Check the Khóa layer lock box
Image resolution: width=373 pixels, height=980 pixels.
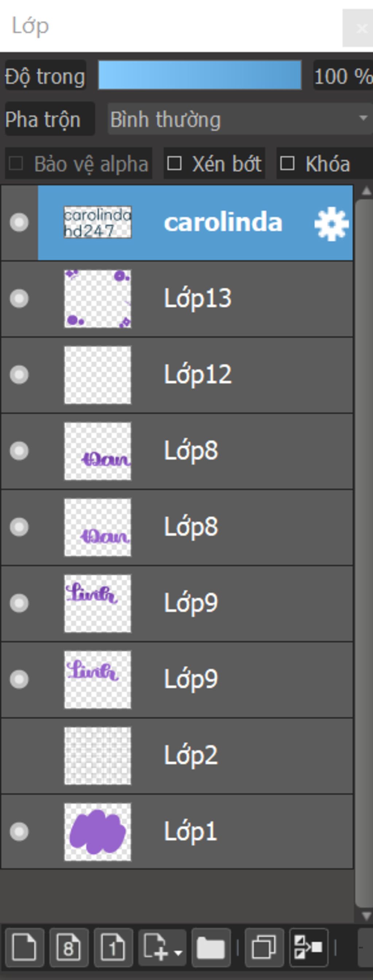287,164
